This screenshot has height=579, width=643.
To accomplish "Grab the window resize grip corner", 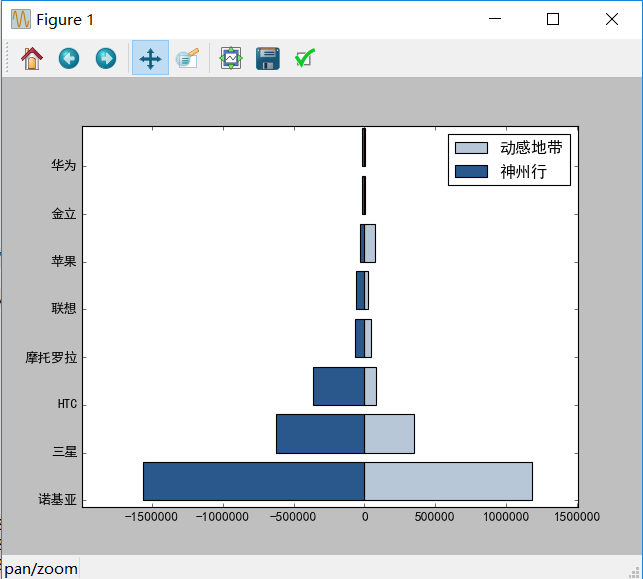I will coord(635,572).
